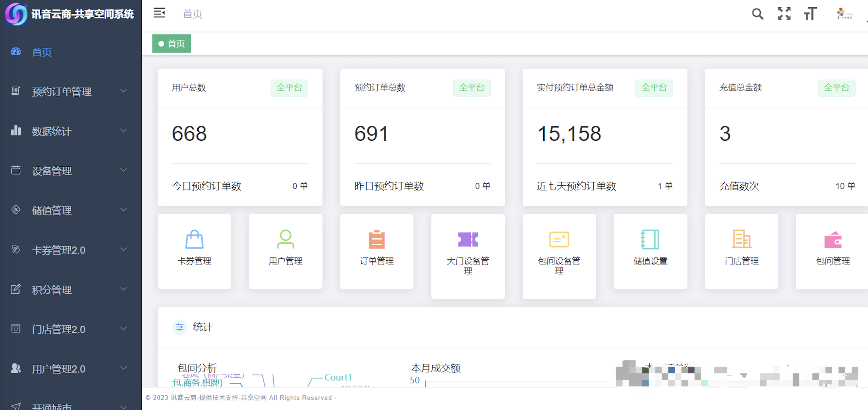Collapse sidebar with hamburger icon
Viewport: 868px width, 410px height.
click(x=159, y=13)
